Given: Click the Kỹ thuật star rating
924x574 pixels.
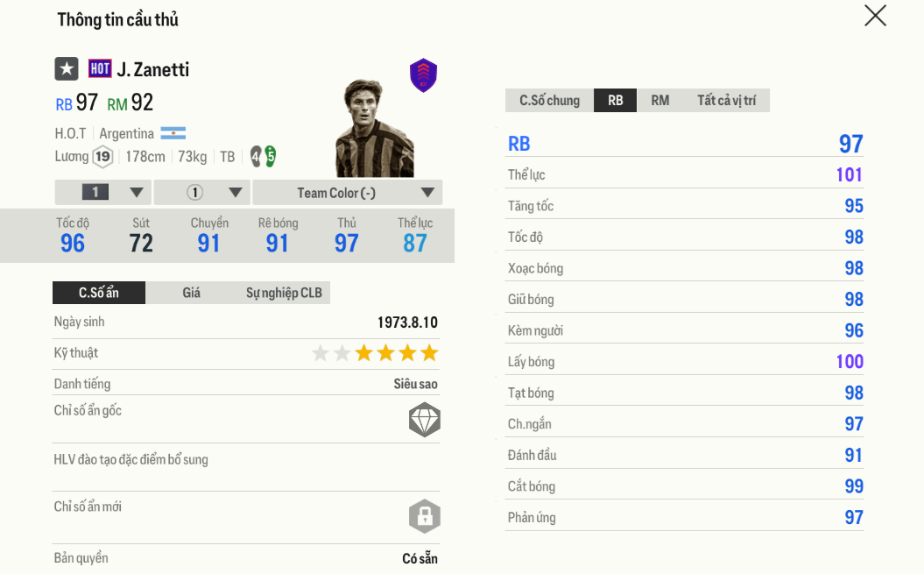Looking at the screenshot, I should pos(375,353).
